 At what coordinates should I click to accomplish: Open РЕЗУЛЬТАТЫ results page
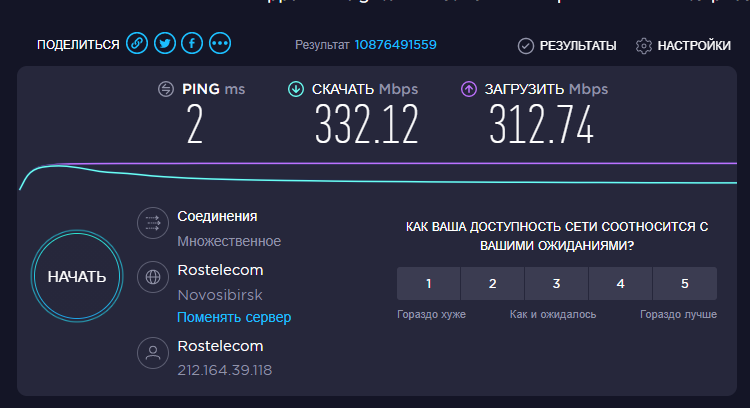[x=567, y=45]
